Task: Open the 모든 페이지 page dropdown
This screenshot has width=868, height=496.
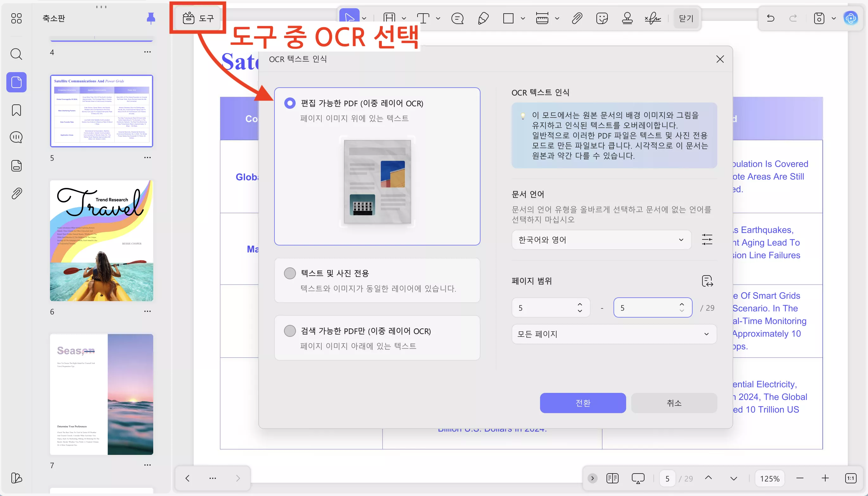Action: (613, 334)
